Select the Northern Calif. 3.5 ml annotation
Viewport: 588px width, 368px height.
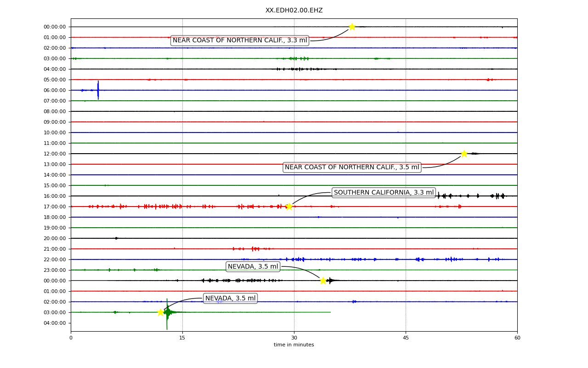pos(352,167)
